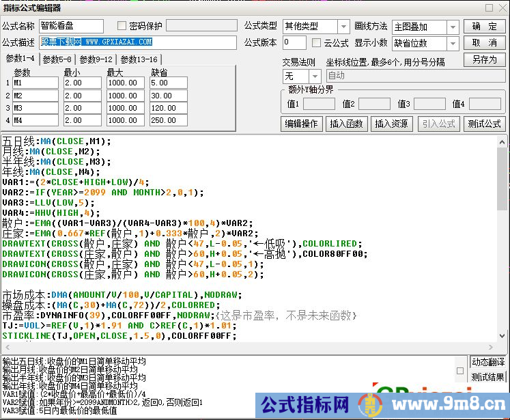
Task: Tick the 密码保护 checkbox
Action: coord(122,26)
